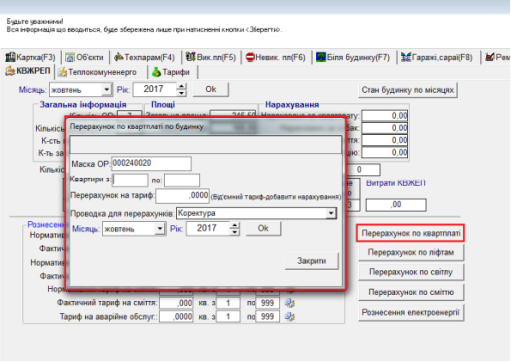The width and height of the screenshot is (511, 362).
Task: Open the dialog's Місяць dropdown
Action: tap(160, 229)
